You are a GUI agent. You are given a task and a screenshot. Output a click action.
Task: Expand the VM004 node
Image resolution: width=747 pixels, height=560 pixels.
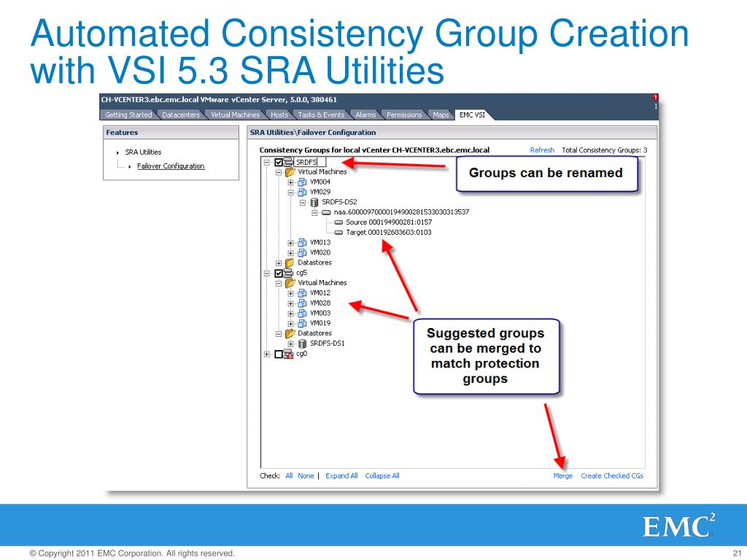click(290, 182)
